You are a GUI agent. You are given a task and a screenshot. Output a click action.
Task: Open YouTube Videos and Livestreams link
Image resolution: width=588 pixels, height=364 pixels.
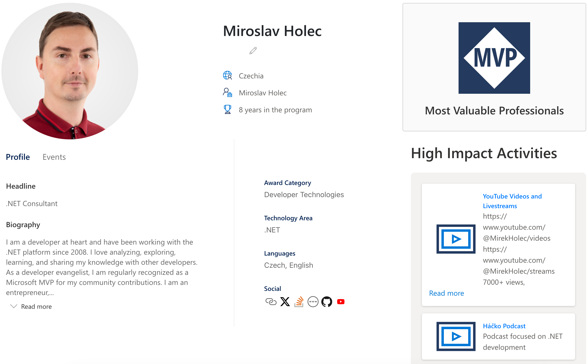pos(512,201)
